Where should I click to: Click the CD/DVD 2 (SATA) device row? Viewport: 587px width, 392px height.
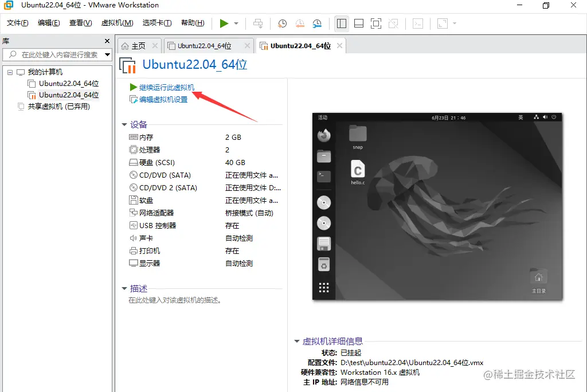(x=205, y=187)
